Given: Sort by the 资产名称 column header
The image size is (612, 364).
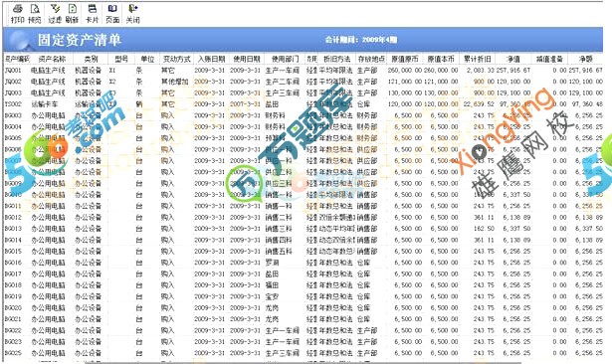Looking at the screenshot, I should [x=52, y=59].
